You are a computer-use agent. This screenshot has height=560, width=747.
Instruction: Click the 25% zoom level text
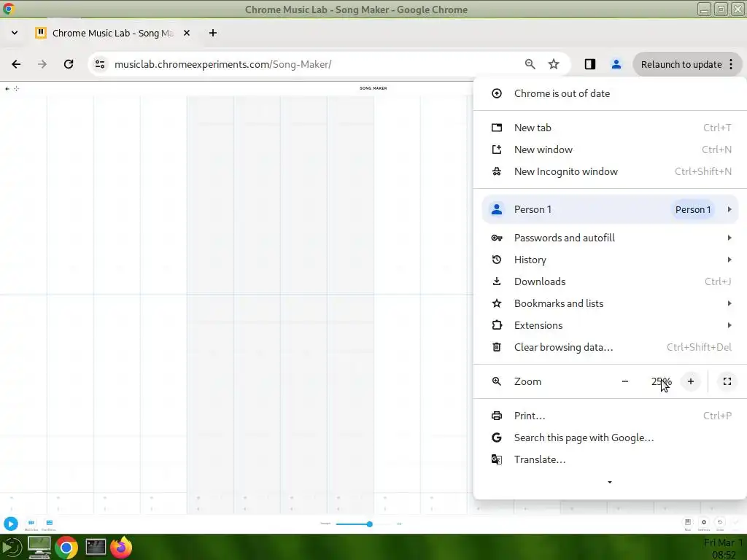pyautogui.click(x=661, y=381)
